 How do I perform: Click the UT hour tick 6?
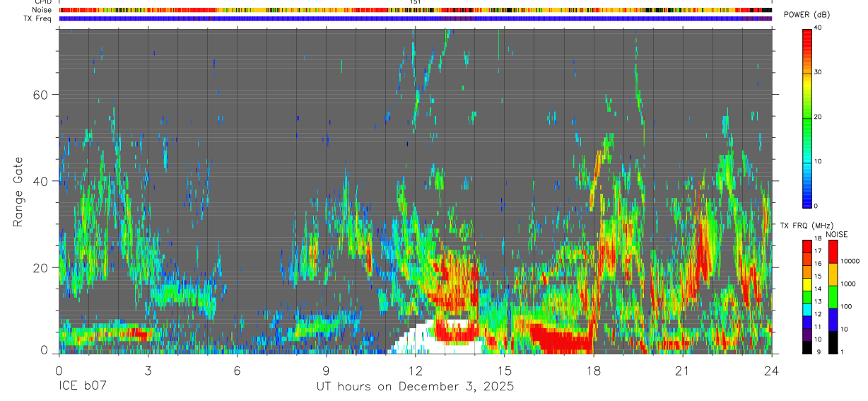pyautogui.click(x=237, y=370)
